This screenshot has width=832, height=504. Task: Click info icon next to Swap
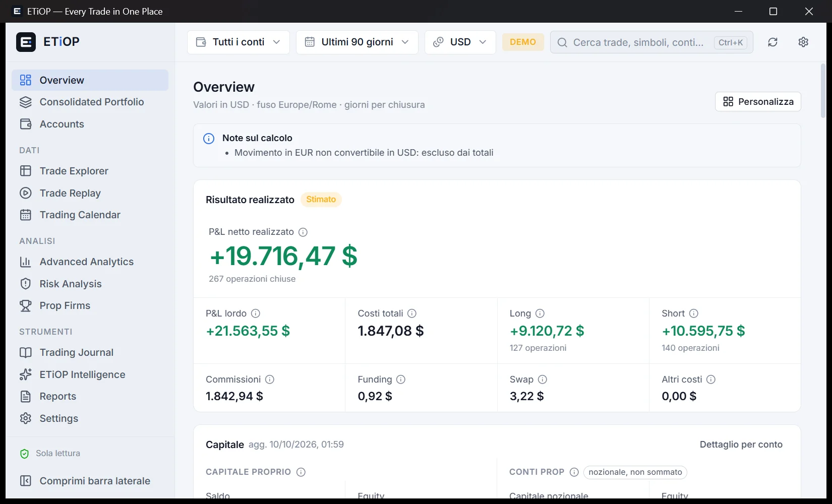click(x=543, y=380)
